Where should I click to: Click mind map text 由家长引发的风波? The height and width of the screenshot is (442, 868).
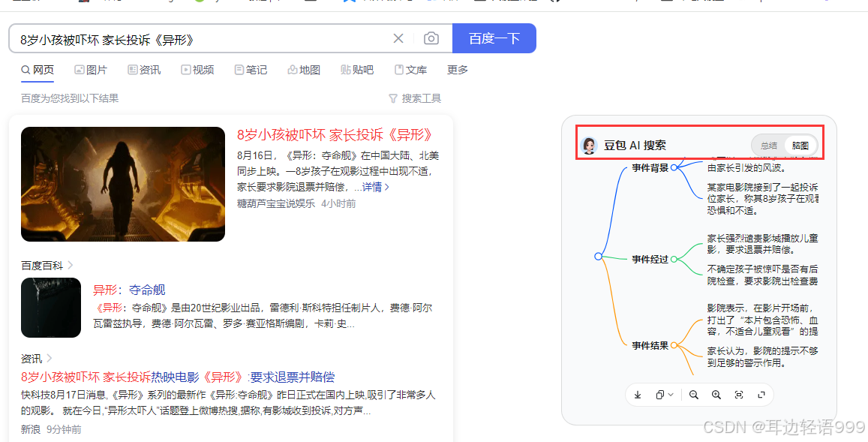point(746,167)
